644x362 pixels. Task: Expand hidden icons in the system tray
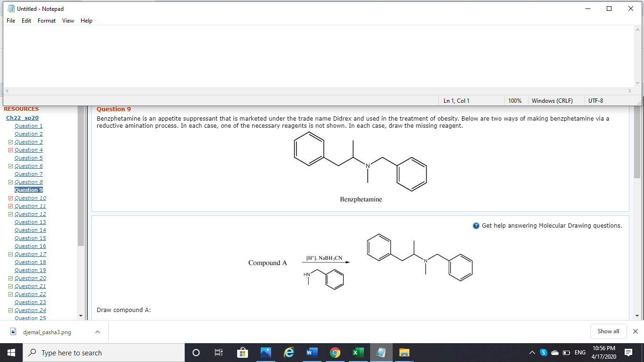tap(532, 352)
